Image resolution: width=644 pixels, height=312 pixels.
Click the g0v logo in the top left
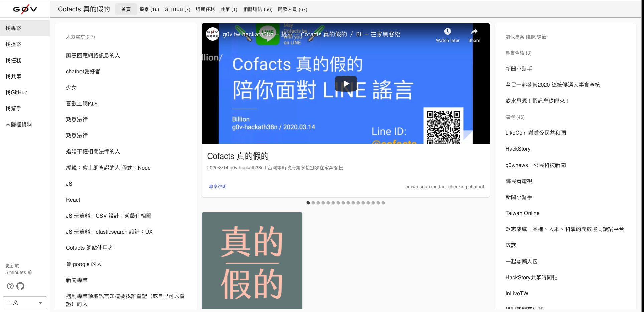coord(25,9)
